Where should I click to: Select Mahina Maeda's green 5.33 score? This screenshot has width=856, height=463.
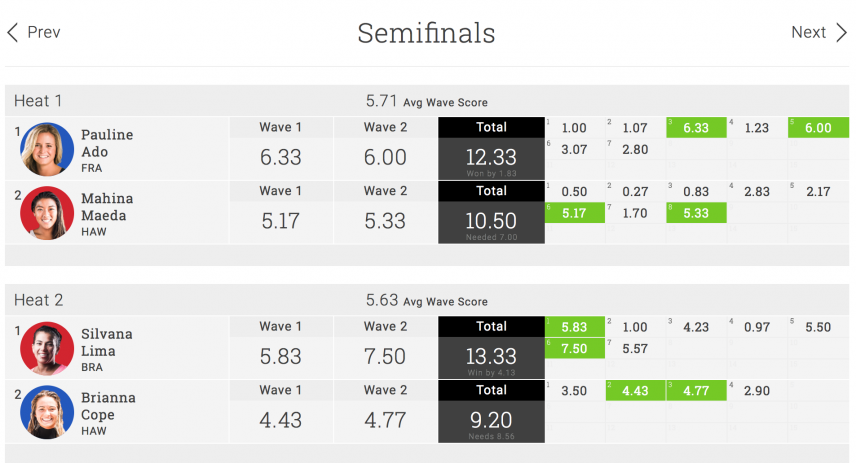tap(696, 213)
